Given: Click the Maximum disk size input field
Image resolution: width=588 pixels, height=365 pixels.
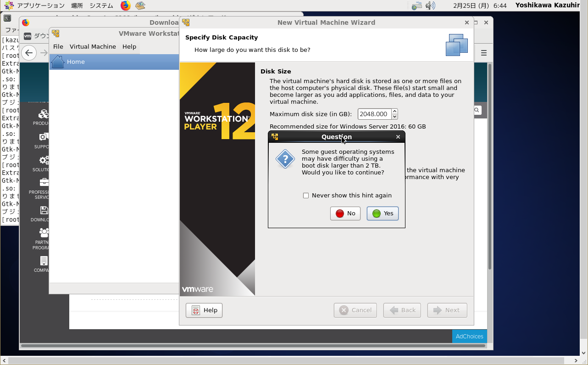Looking at the screenshot, I should point(374,114).
